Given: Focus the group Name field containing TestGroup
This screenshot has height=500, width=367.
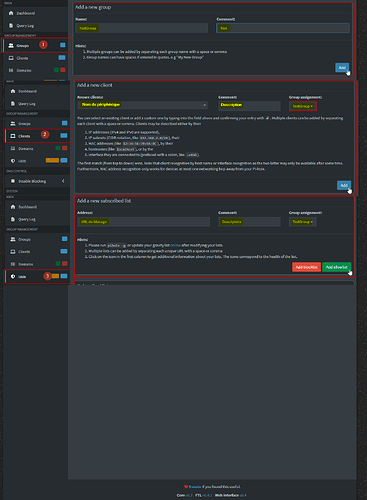Looking at the screenshot, I should click(142, 28).
